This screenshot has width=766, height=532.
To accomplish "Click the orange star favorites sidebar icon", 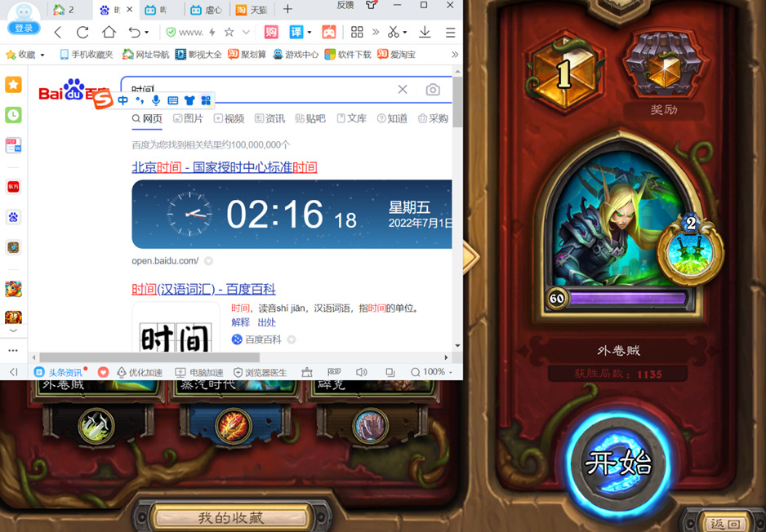I will [13, 85].
